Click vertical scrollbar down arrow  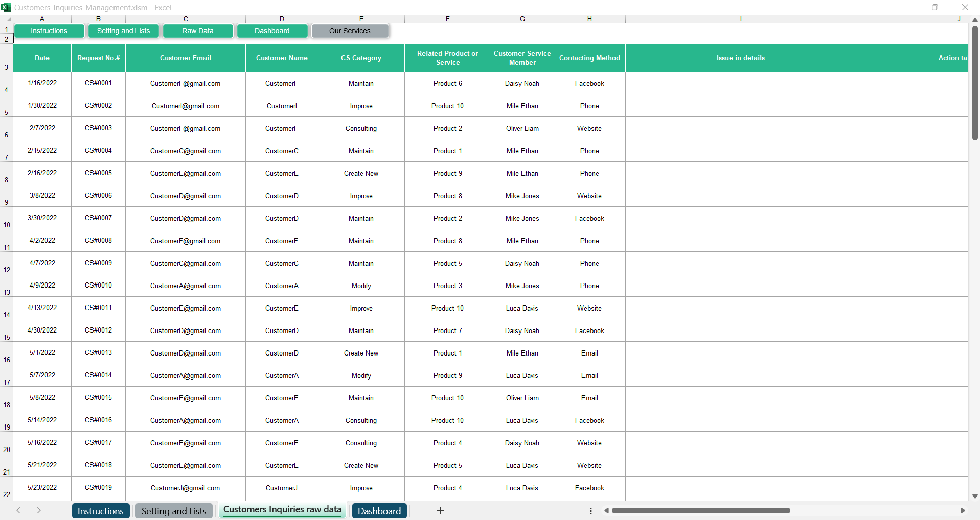[x=975, y=496]
